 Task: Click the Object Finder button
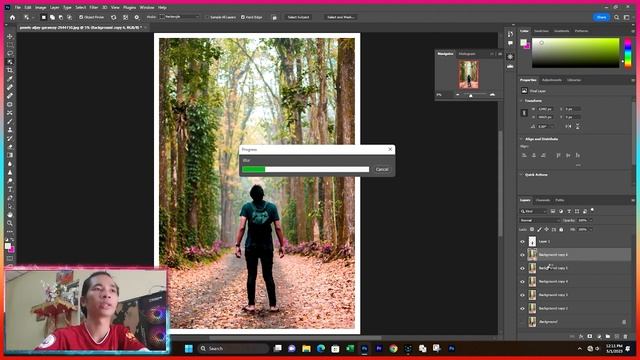pyautogui.click(x=91, y=17)
